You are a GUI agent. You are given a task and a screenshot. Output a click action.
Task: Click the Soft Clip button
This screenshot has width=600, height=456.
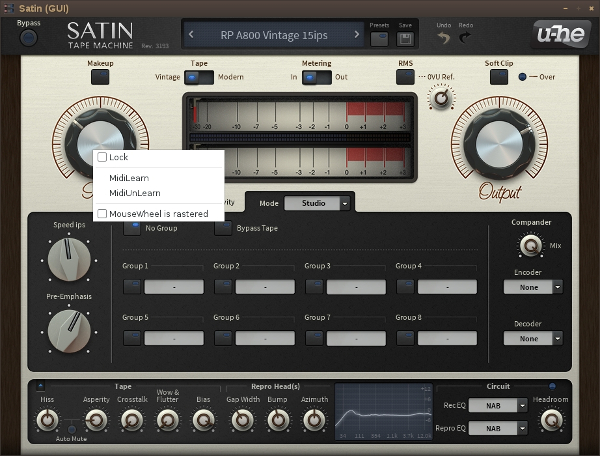tap(499, 77)
